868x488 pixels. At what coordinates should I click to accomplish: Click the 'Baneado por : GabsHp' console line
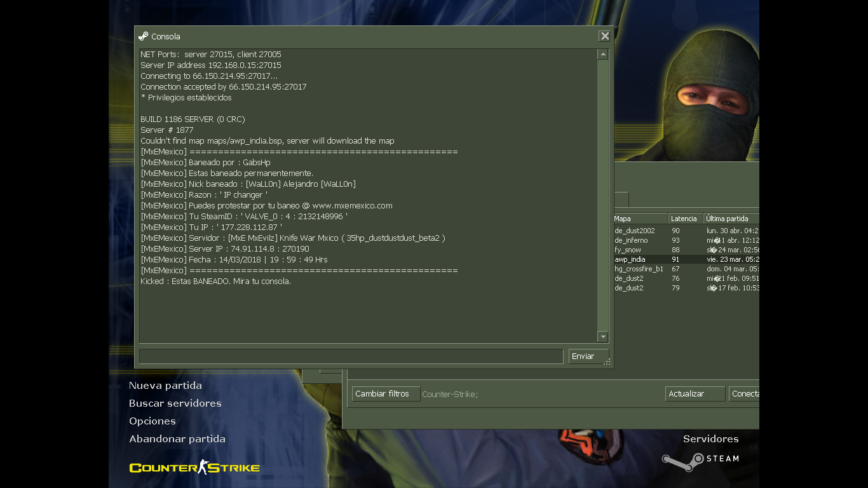[x=205, y=163]
